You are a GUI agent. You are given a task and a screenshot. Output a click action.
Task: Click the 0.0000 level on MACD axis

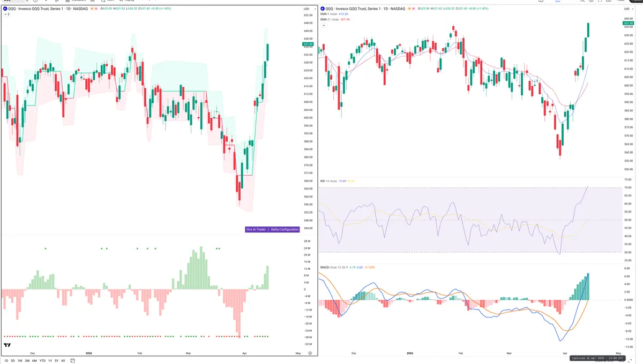pos(628,300)
